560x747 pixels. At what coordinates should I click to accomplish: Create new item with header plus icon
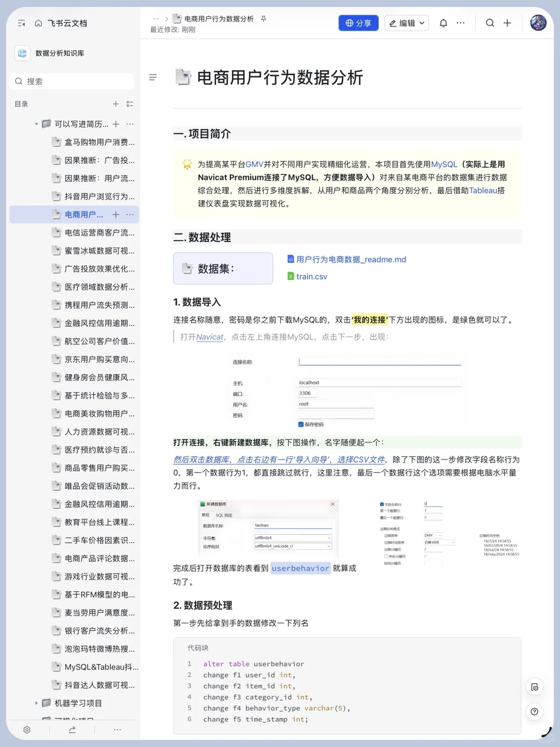(507, 23)
